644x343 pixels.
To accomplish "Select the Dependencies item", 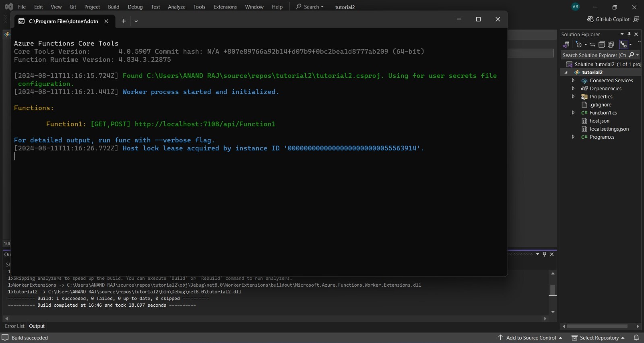I will pos(605,89).
